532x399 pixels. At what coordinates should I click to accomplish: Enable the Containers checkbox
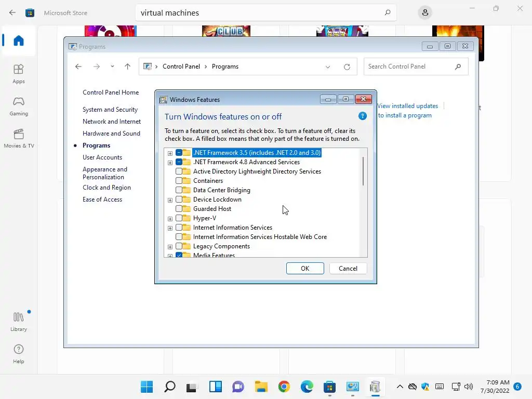[x=179, y=181]
